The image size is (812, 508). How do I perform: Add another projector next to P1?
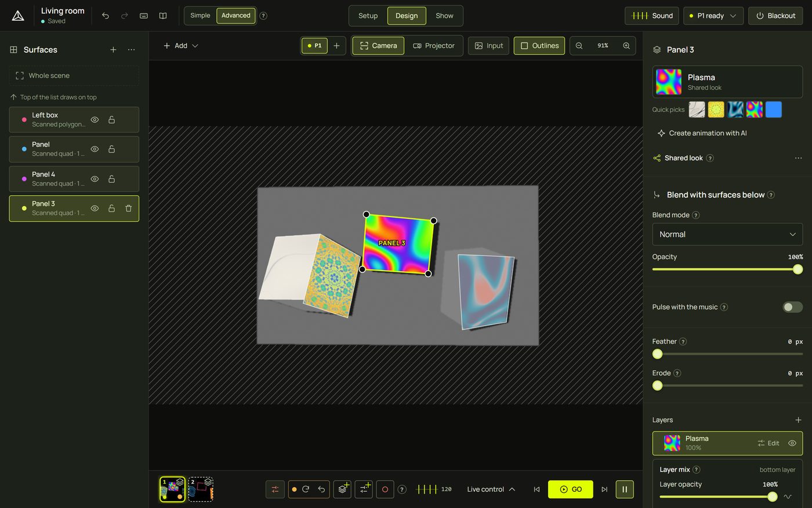(336, 45)
